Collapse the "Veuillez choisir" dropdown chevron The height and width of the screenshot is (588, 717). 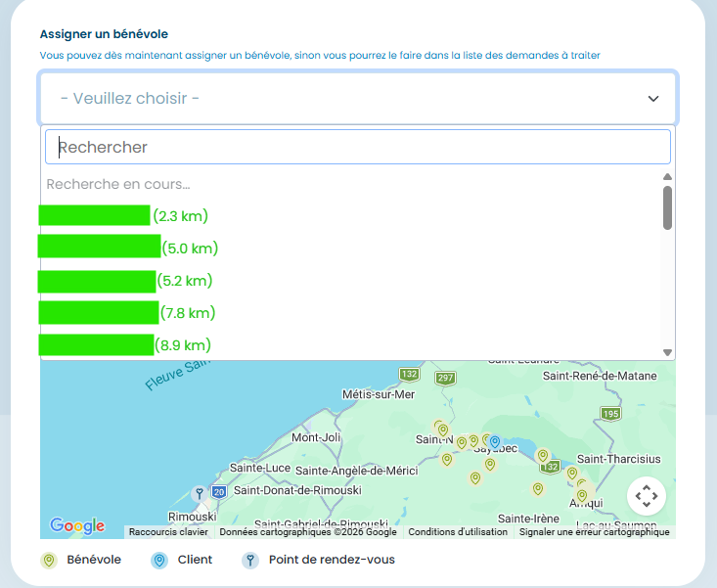[653, 99]
